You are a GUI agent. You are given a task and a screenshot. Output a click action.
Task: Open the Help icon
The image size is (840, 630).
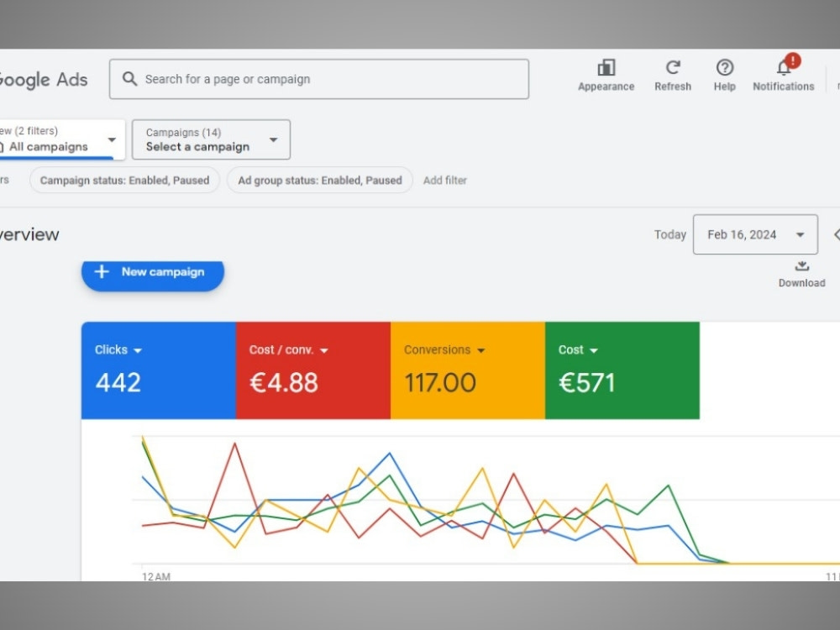[724, 68]
